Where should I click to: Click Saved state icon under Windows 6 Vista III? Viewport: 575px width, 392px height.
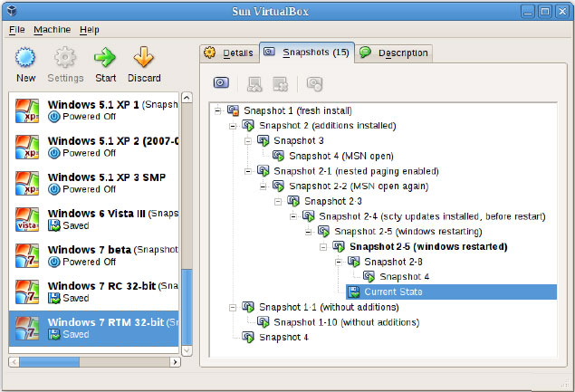[x=54, y=225]
